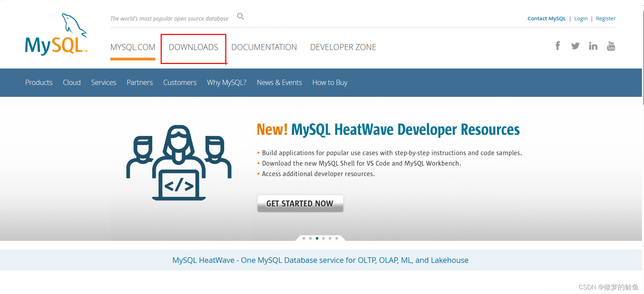The image size is (644, 294).
Task: Click the HeatWave Developer Resources headline
Action: coord(388,130)
